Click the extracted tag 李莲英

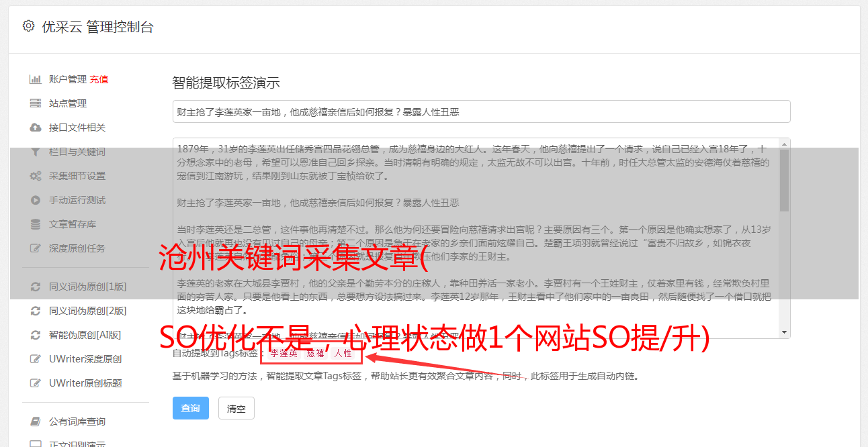(284, 353)
